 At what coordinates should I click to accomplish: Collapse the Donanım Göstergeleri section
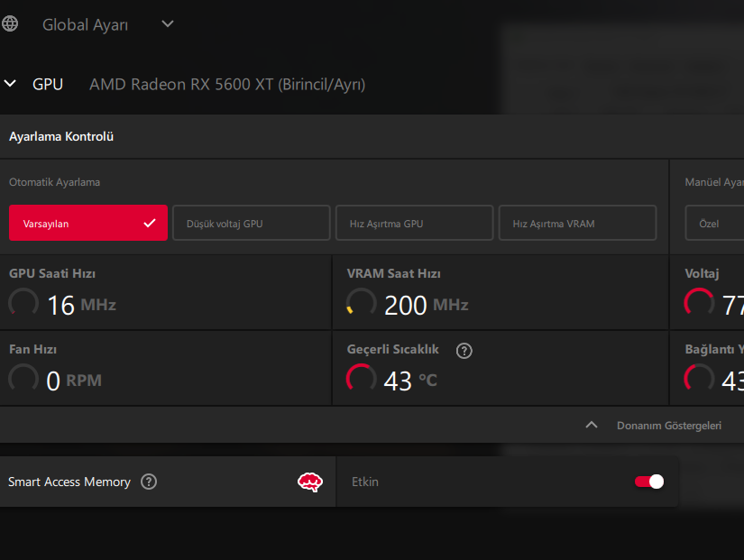(x=592, y=426)
